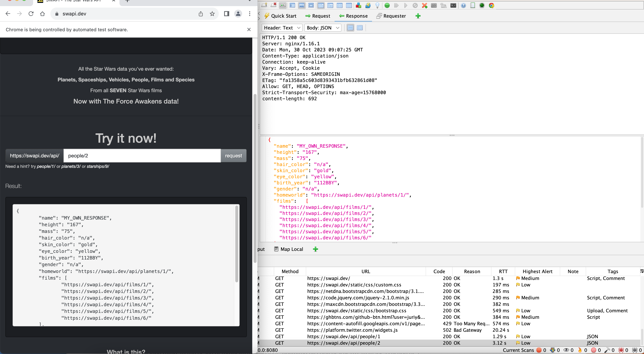This screenshot has height=354, width=644.
Task: Open the Header: Text dropdown
Action: pos(282,28)
